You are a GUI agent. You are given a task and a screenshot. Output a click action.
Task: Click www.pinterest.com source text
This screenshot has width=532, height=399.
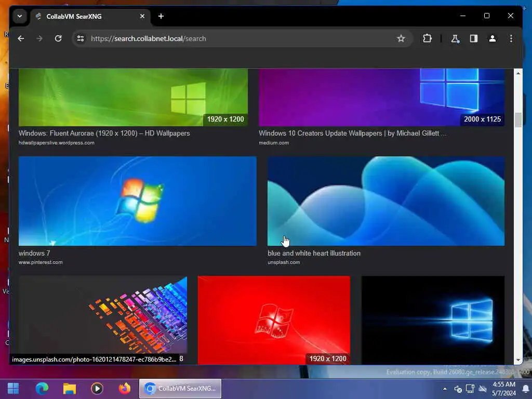coord(41,262)
